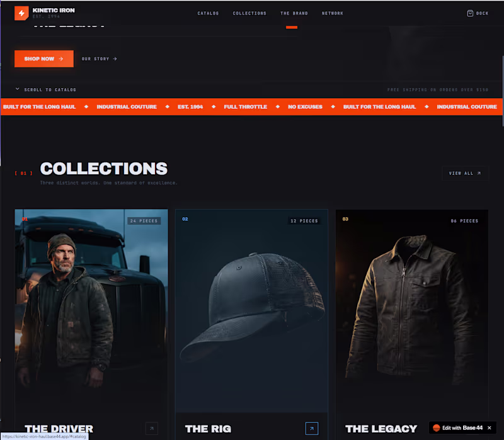Click the Scroll to Catalog chevron
This screenshot has height=440, width=504.
(x=18, y=89)
